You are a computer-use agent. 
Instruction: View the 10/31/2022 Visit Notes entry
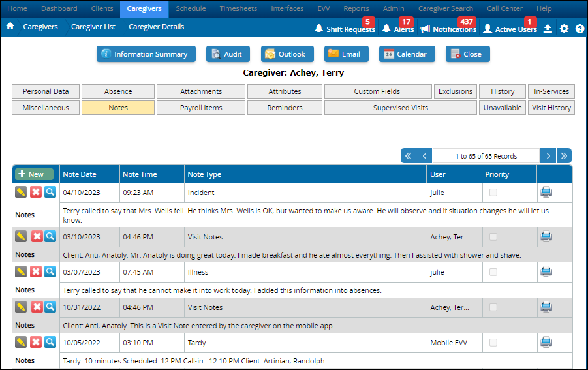click(x=50, y=307)
